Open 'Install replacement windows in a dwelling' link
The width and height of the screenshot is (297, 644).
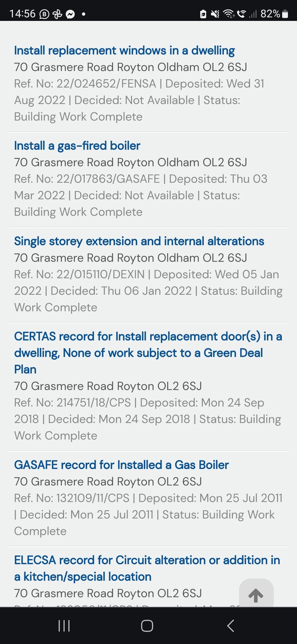(124, 51)
